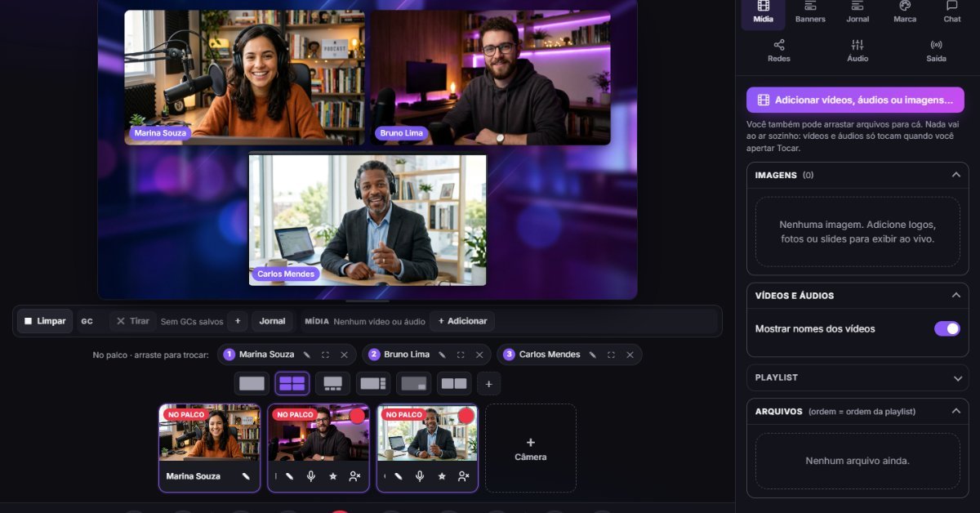Viewport: 980px width, 513px height.
Task: Click 'Nenhum vídeo ou áudio' text
Action: [x=379, y=322]
